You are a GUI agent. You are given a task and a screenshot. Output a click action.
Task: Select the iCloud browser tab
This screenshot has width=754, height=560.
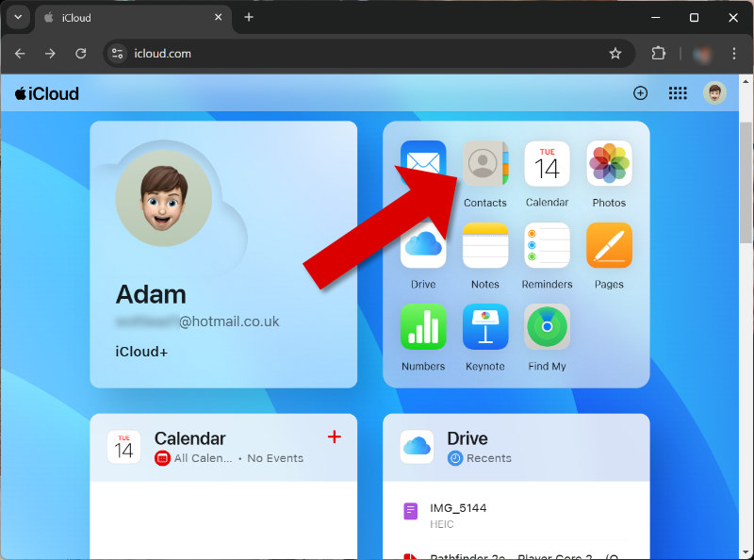(x=133, y=18)
